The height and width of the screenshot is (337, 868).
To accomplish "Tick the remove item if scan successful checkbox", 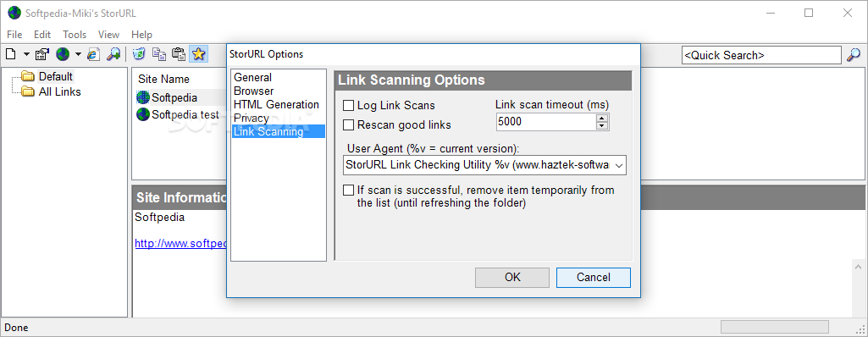I will point(348,191).
